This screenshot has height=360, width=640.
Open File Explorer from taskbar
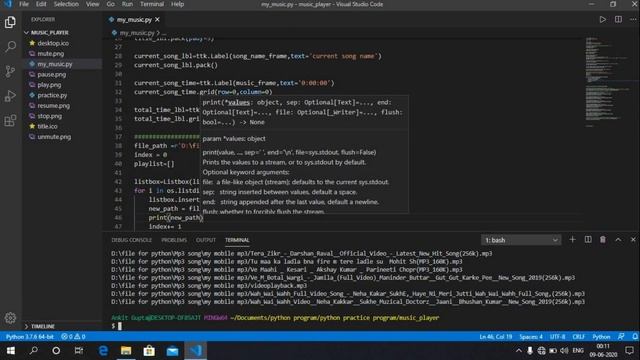126,351
